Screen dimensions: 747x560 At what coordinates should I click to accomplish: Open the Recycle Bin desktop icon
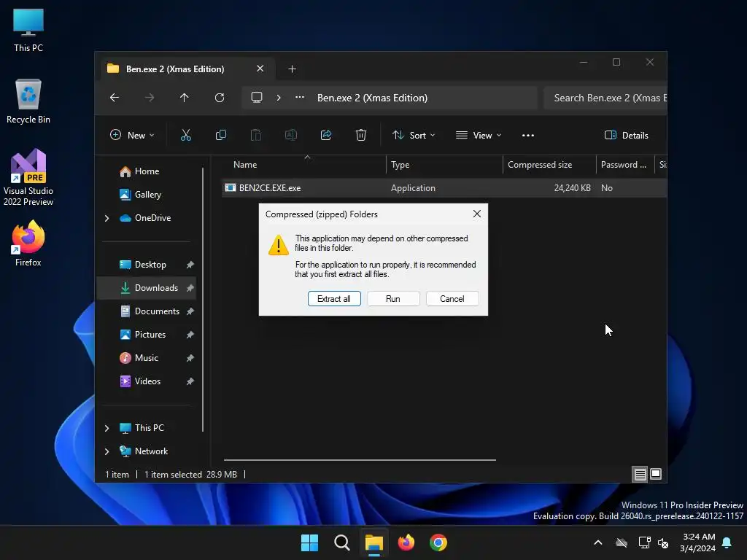[x=28, y=101]
